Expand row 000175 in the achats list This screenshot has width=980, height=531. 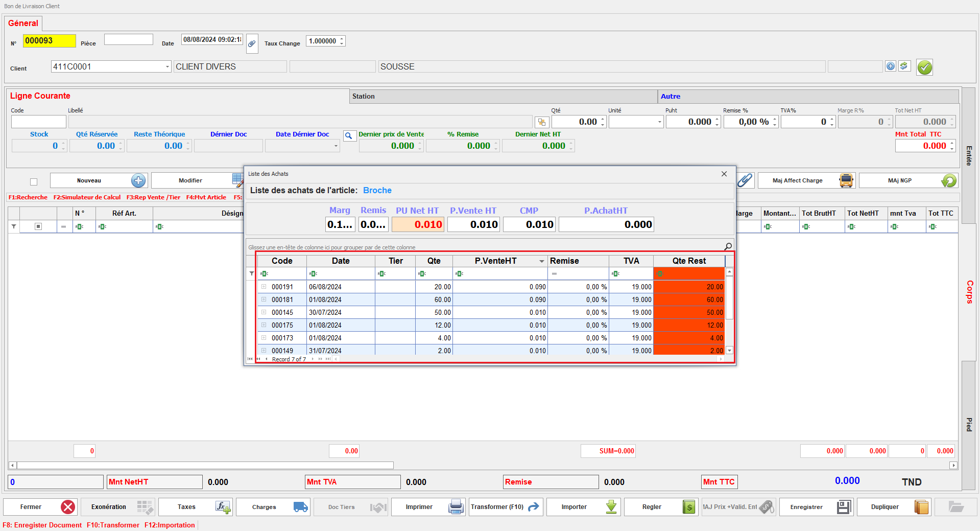click(x=264, y=325)
